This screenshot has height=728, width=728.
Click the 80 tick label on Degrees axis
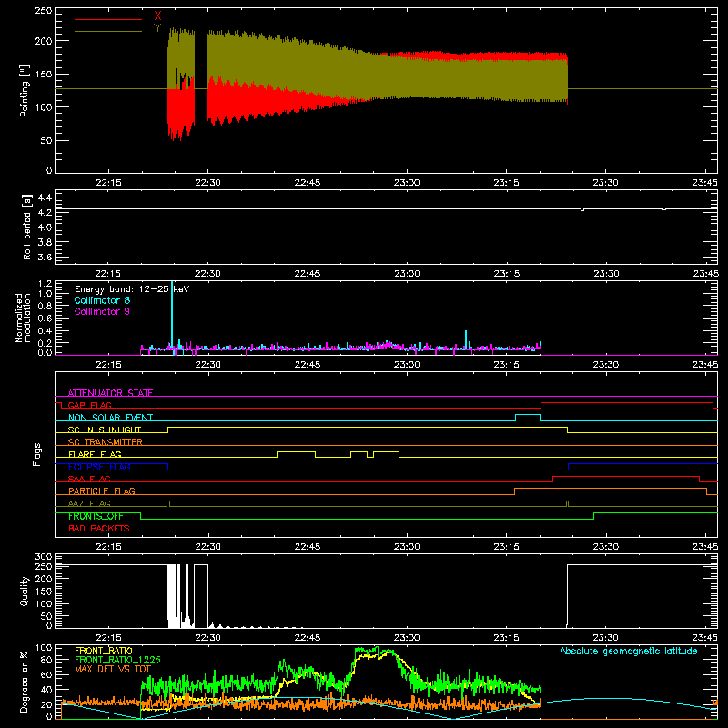46,659
